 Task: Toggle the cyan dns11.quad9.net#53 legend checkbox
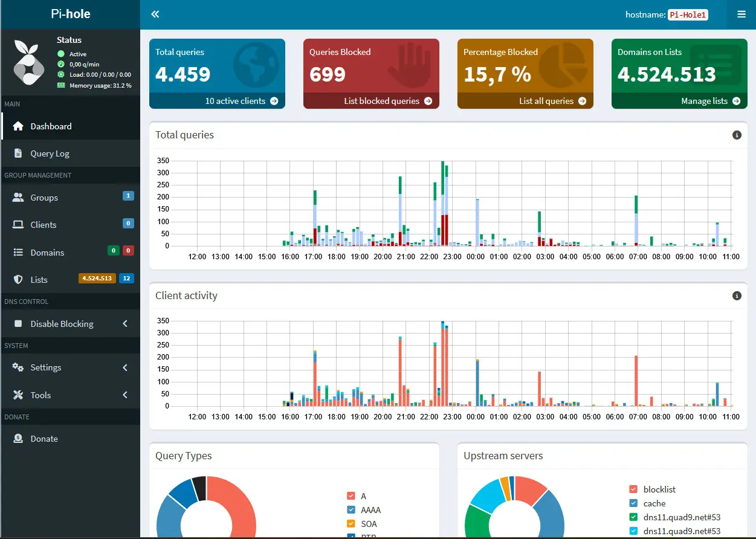pyautogui.click(x=633, y=531)
